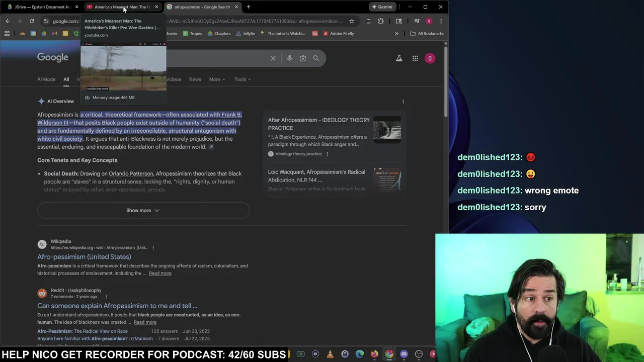Open Loic Wacquant NLR 144 source

point(317,176)
